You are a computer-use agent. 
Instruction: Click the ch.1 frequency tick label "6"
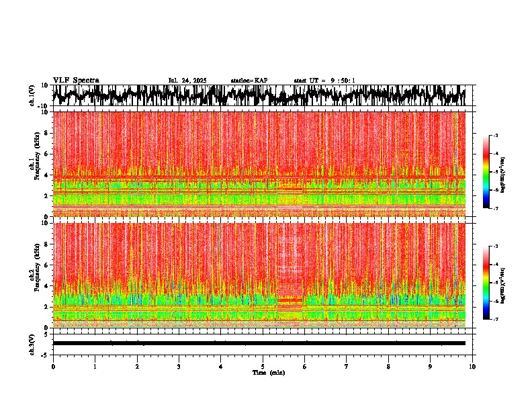[46, 154]
